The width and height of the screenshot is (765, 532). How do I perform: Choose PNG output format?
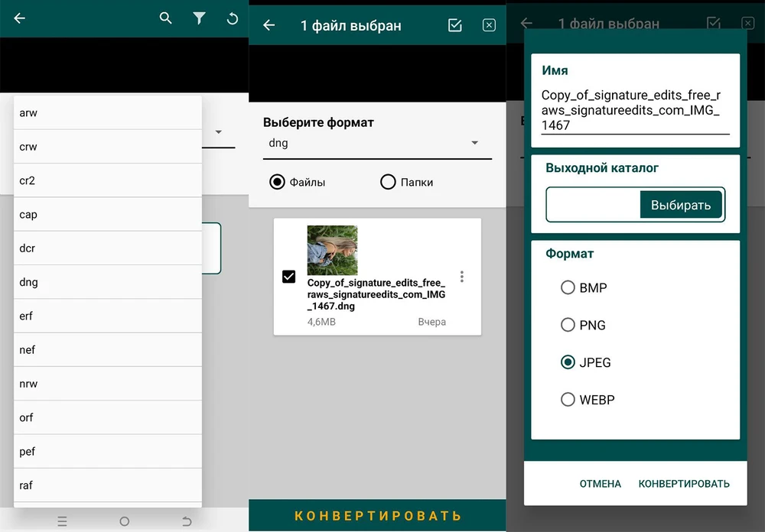click(x=568, y=325)
